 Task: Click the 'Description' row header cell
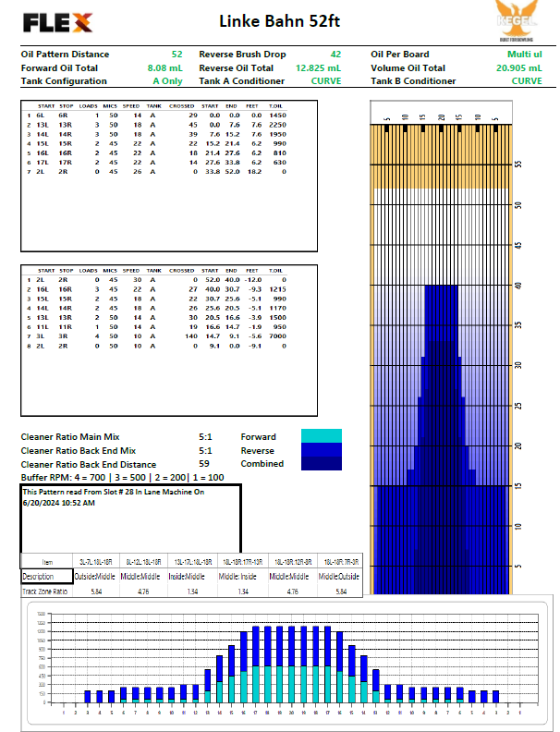47,576
